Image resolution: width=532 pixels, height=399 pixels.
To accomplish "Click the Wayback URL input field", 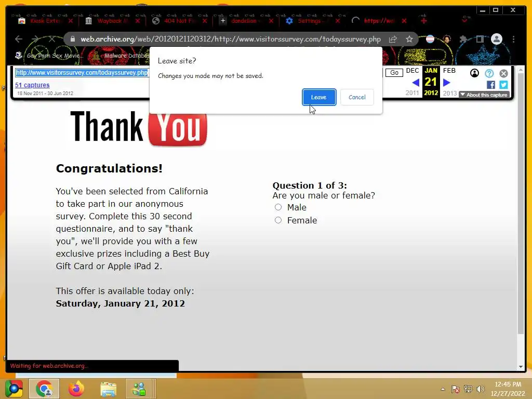I will click(82, 73).
